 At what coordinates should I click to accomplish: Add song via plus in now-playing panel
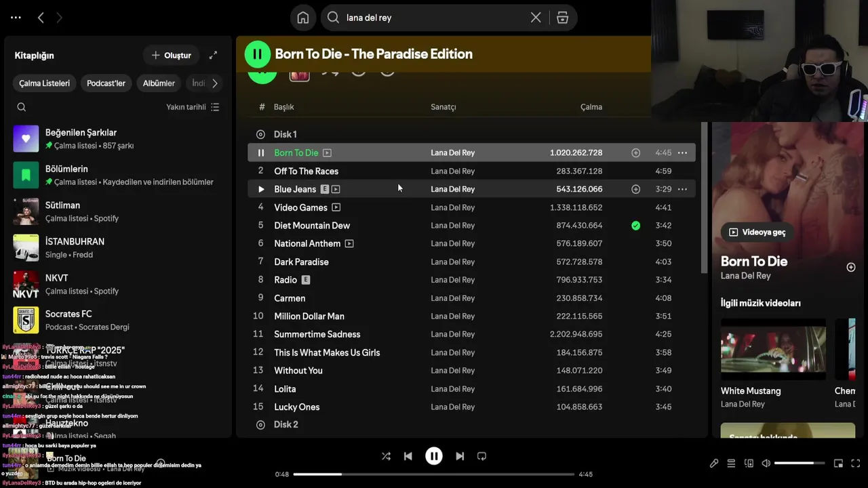[x=850, y=267]
